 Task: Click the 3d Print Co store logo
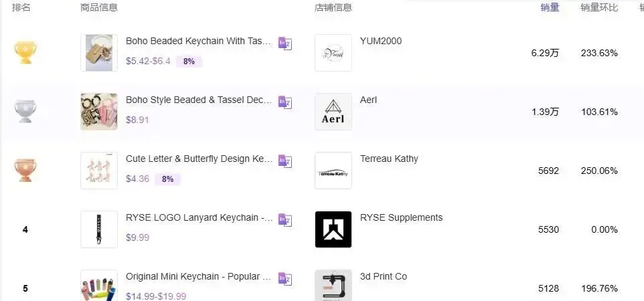pos(333,286)
